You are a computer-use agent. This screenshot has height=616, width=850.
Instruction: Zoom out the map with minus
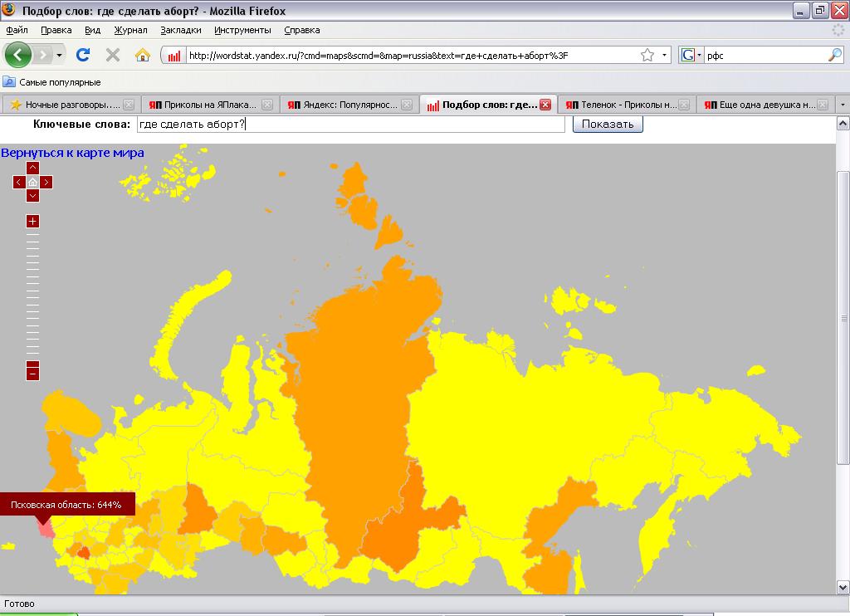[32, 374]
